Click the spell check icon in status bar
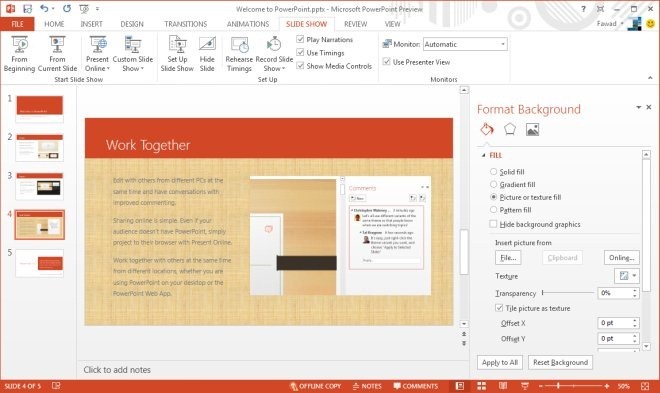 coord(56,385)
